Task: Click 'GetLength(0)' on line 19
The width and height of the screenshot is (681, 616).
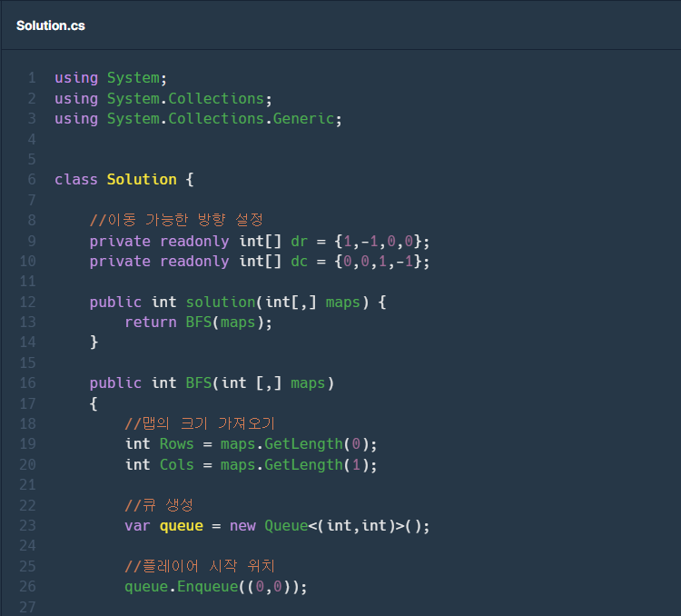Action: [x=317, y=444]
